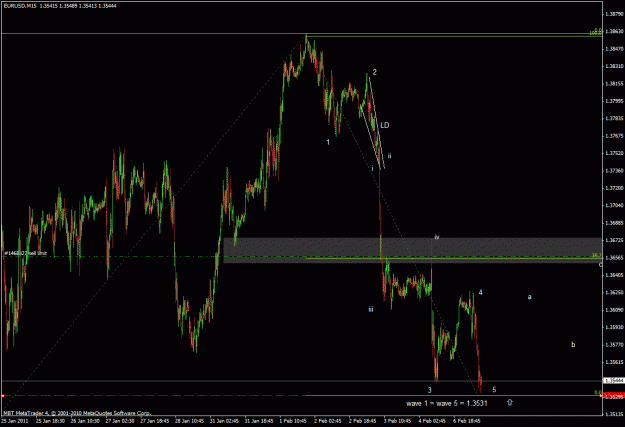This screenshot has height=427, width=625.
Task: Select time axis label '25 Jan 18:30'
Action: [51, 421]
